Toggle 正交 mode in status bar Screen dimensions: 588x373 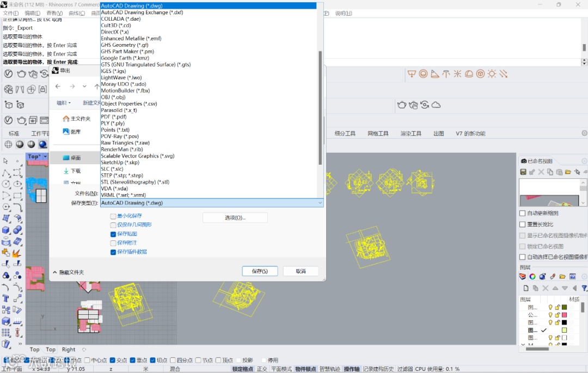click(x=262, y=369)
